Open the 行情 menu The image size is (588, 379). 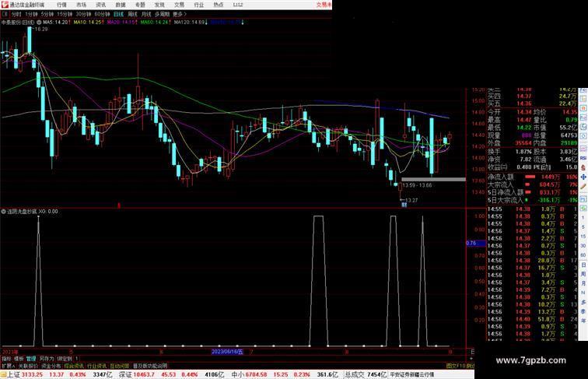[61, 5]
